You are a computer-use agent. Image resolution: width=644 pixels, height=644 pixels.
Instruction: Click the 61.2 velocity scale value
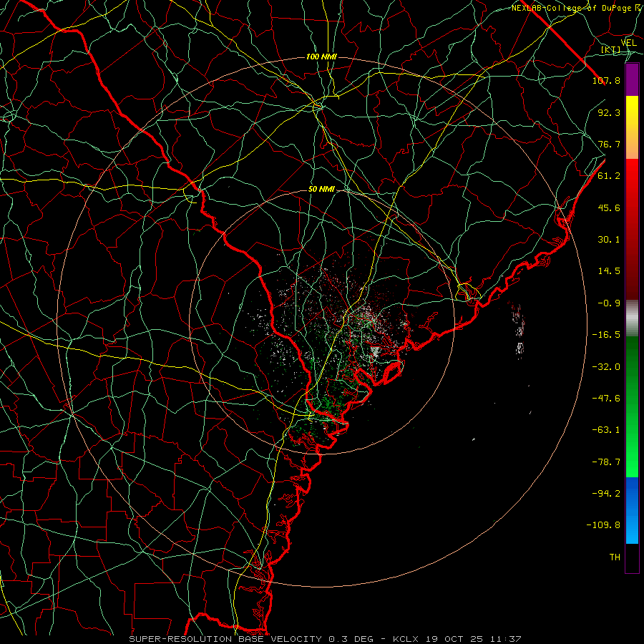(x=609, y=176)
